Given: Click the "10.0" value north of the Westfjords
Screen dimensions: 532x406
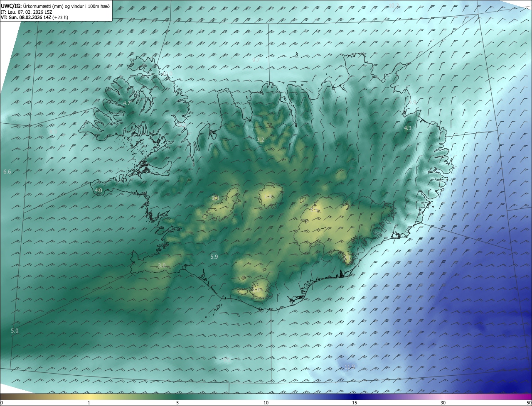Looking at the screenshot, I should point(167,73).
